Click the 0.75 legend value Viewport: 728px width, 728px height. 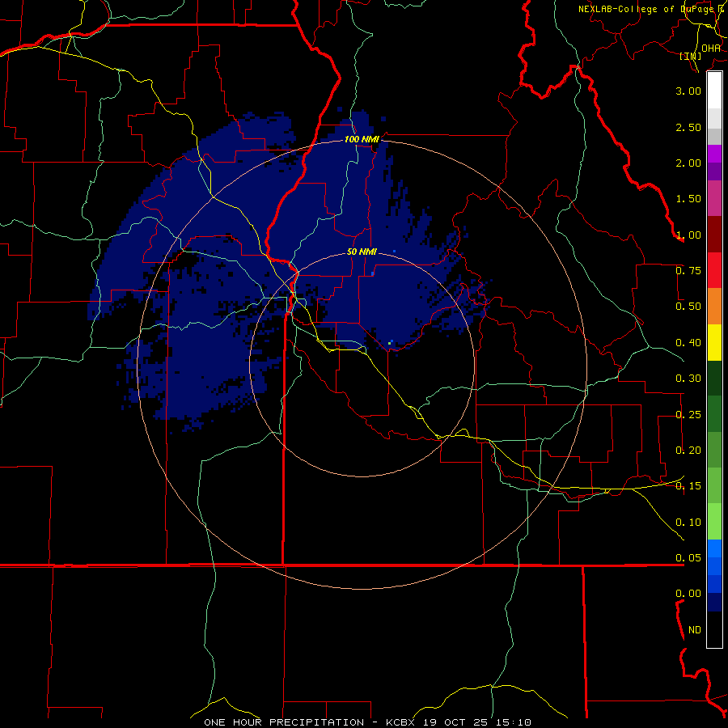pyautogui.click(x=688, y=271)
